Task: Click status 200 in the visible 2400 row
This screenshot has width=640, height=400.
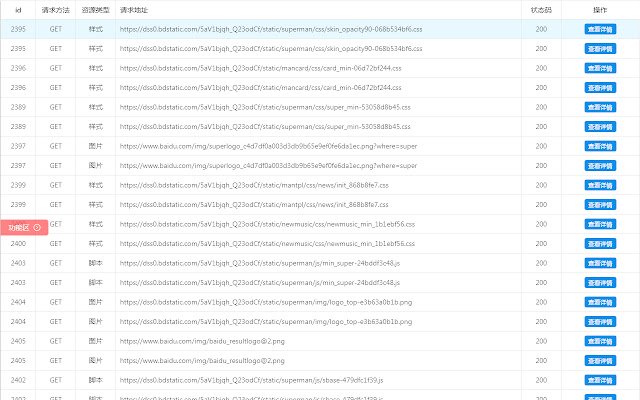Action: (x=541, y=244)
